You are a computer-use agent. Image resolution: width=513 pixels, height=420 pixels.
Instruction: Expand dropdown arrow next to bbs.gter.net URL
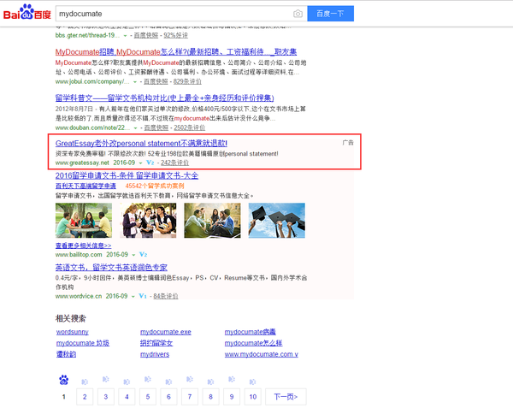125,36
